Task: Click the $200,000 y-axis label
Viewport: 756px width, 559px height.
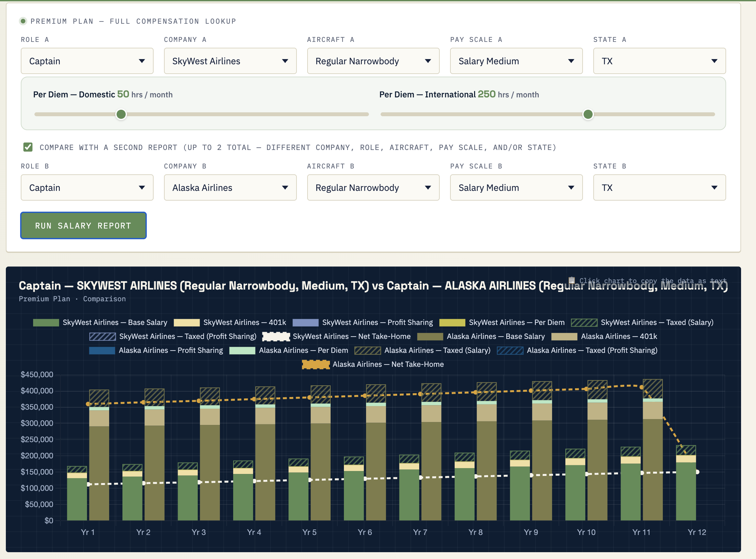Action: pyautogui.click(x=37, y=455)
